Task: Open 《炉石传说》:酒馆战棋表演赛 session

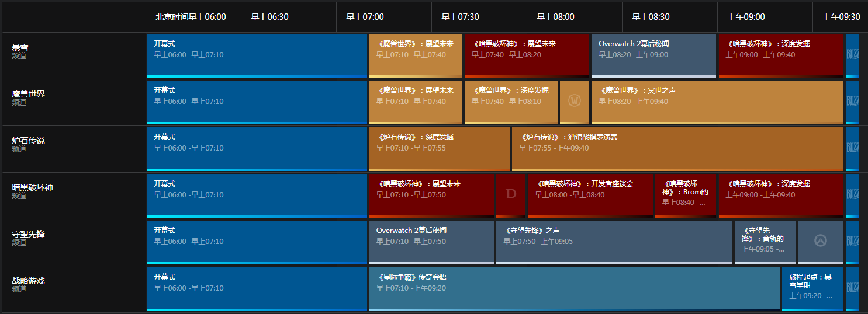Action: (x=677, y=148)
